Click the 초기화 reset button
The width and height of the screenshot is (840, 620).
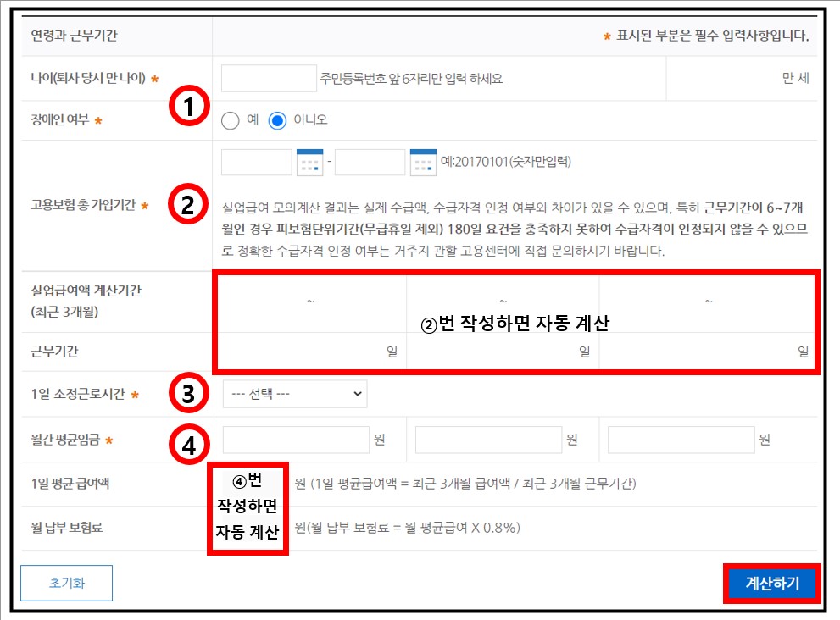tap(66, 583)
